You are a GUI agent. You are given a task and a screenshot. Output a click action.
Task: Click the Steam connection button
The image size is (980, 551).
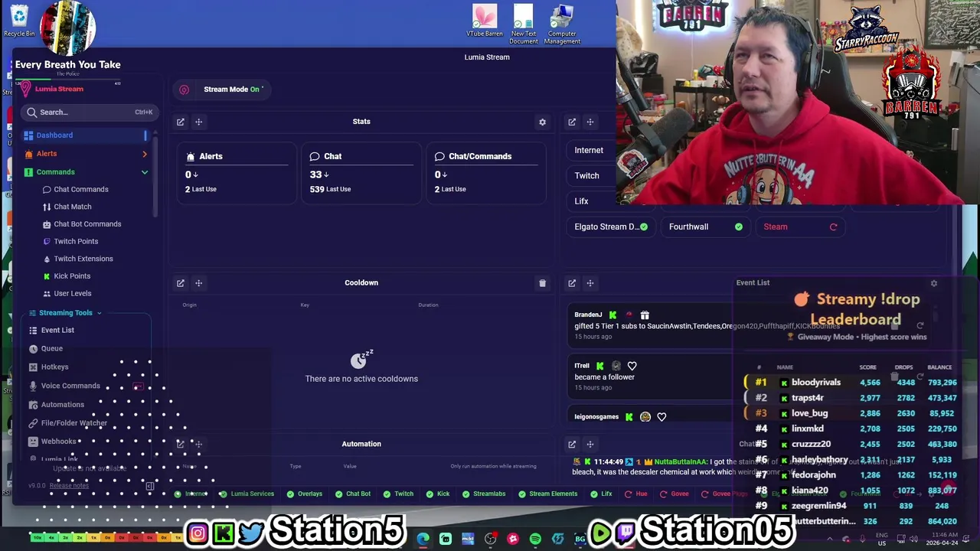[x=799, y=227]
